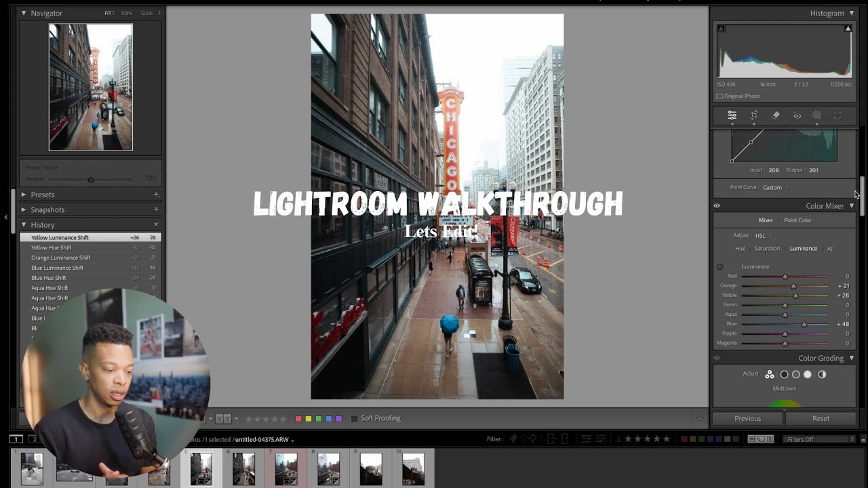Toggle highlight clipping indicator in histogram
This screenshot has width=868, height=488.
[x=848, y=28]
